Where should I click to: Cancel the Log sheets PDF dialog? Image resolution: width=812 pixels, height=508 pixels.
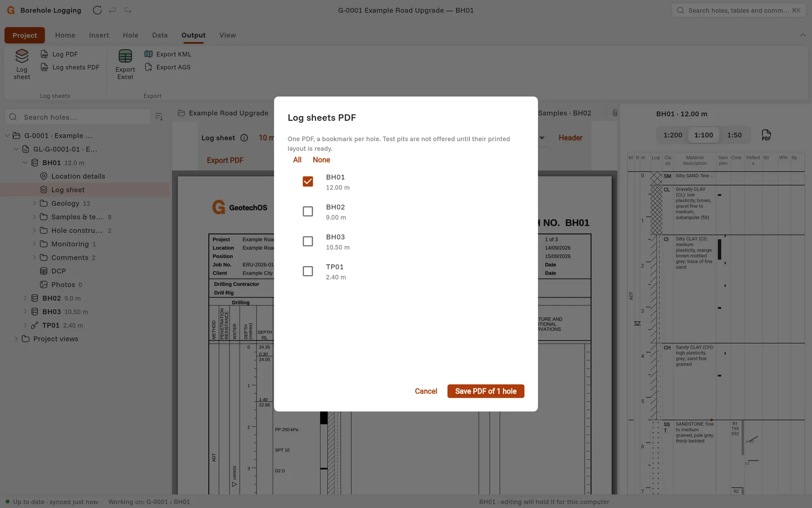click(x=426, y=391)
